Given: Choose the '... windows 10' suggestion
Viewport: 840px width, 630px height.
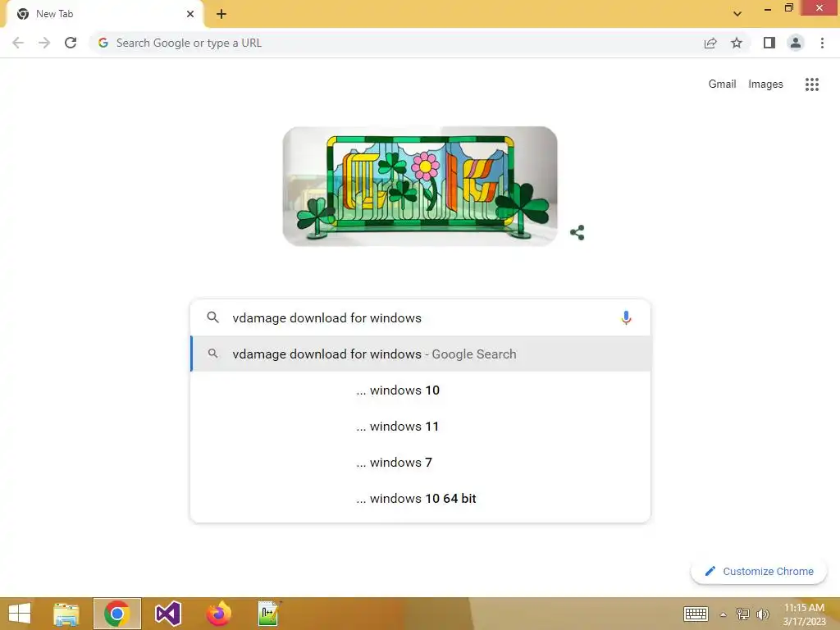Looking at the screenshot, I should [x=421, y=390].
